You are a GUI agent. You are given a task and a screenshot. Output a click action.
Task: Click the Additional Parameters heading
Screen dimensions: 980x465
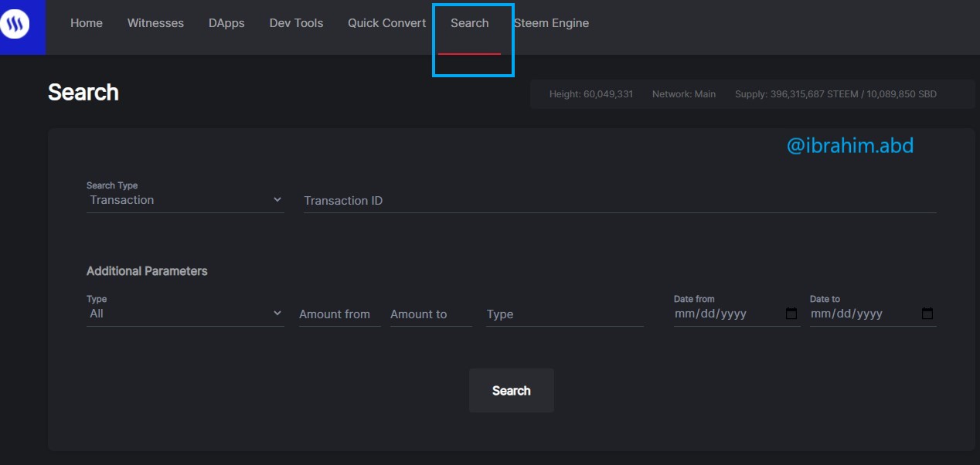pyautogui.click(x=147, y=271)
